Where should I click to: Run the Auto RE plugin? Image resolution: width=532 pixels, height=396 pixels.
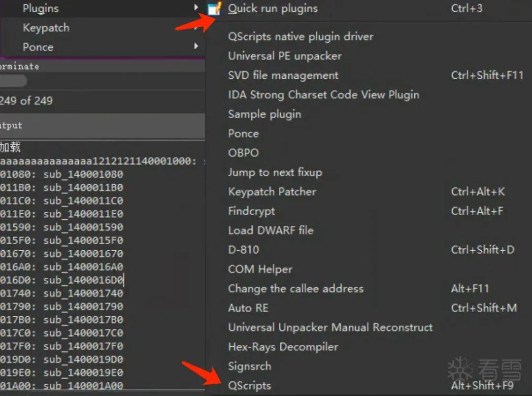click(248, 308)
